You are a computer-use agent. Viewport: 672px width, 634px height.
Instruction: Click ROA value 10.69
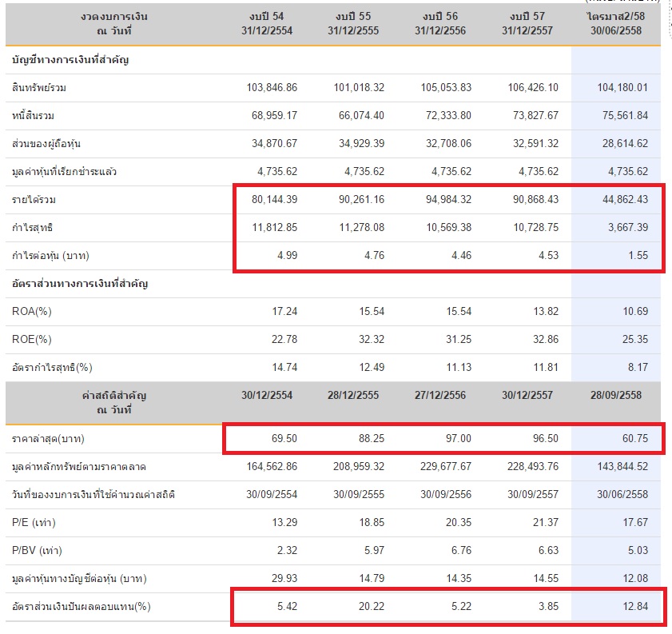pos(635,311)
